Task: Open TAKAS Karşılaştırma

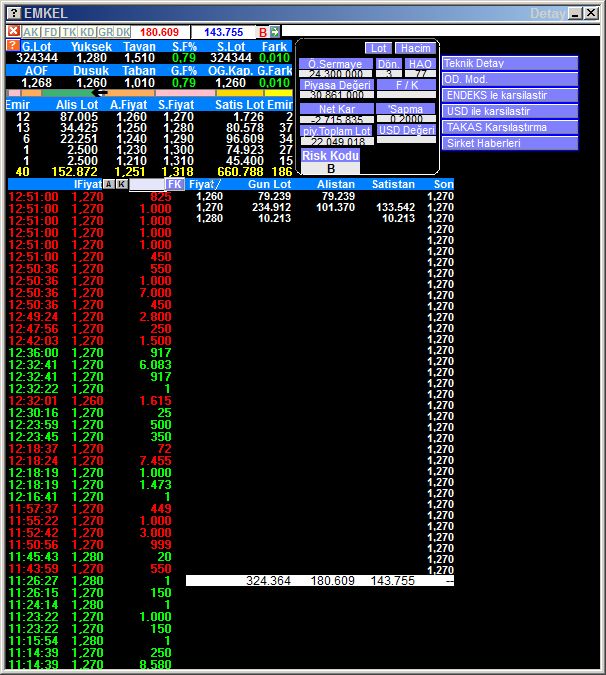Action: pyautogui.click(x=510, y=127)
